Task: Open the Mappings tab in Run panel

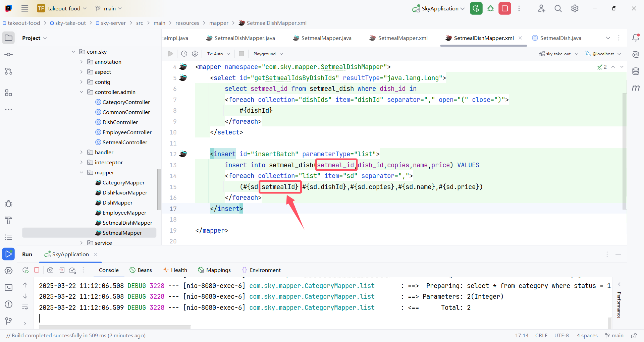Action: pos(214,270)
